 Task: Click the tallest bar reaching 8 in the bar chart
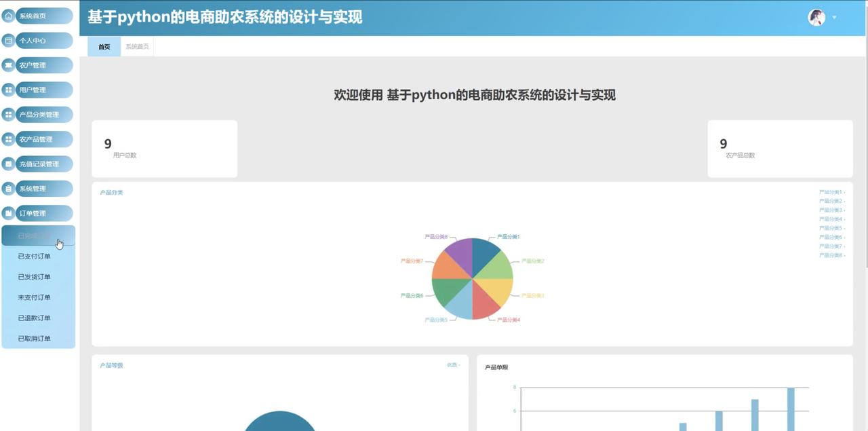(791, 409)
